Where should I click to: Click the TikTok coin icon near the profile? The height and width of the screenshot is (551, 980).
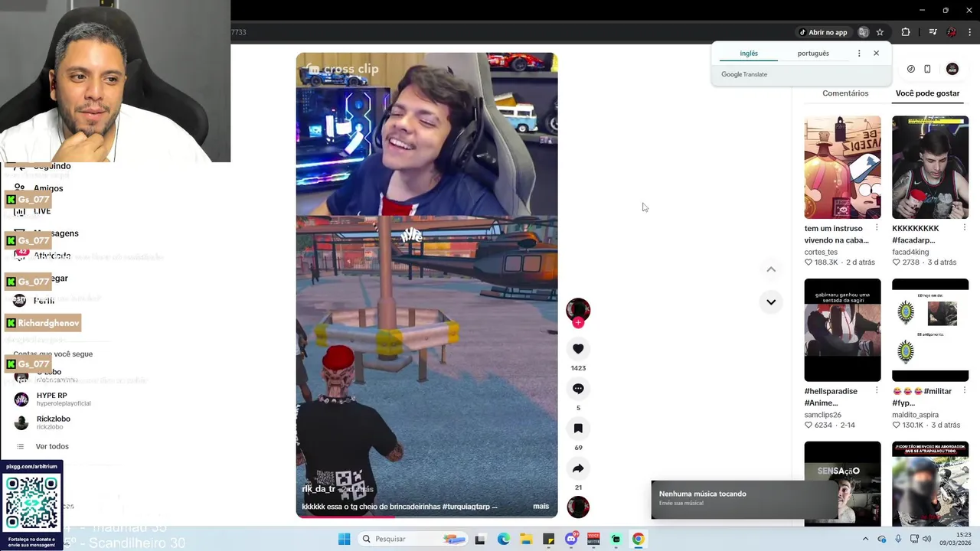pyautogui.click(x=910, y=69)
